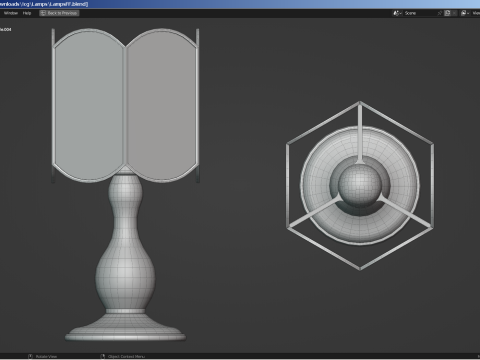Click the Scene name field
This screenshot has height=360, width=480.
pyautogui.click(x=420, y=13)
